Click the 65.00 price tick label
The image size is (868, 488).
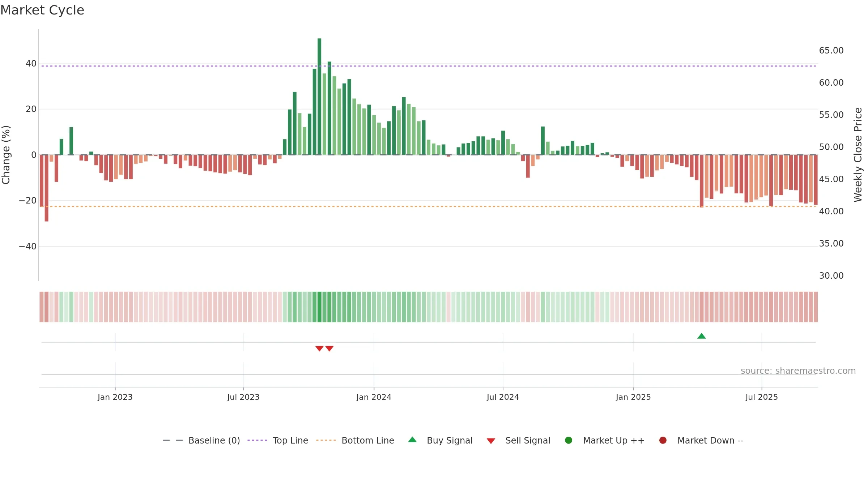point(831,51)
